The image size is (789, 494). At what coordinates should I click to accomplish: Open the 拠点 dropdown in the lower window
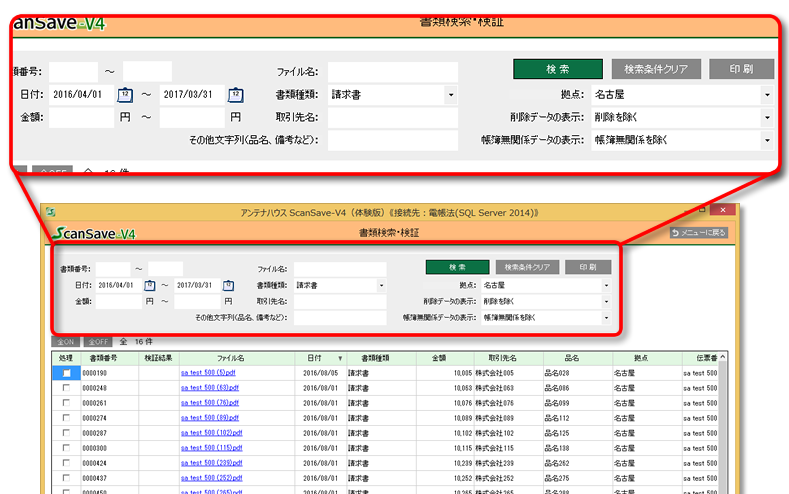pos(605,285)
